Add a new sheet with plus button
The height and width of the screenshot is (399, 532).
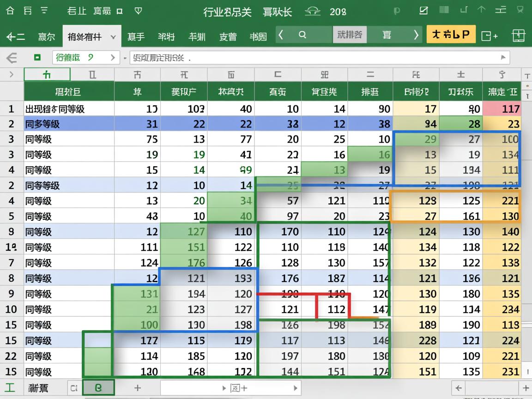click(x=137, y=388)
